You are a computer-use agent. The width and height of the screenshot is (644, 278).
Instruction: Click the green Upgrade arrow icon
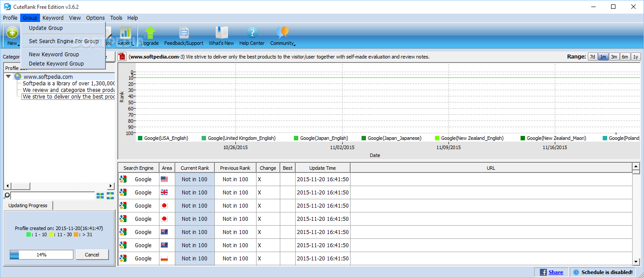click(x=150, y=33)
